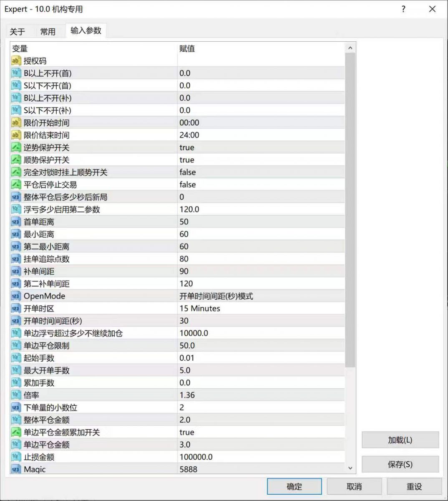Click the icon beside B以上不开(补)

[15, 98]
